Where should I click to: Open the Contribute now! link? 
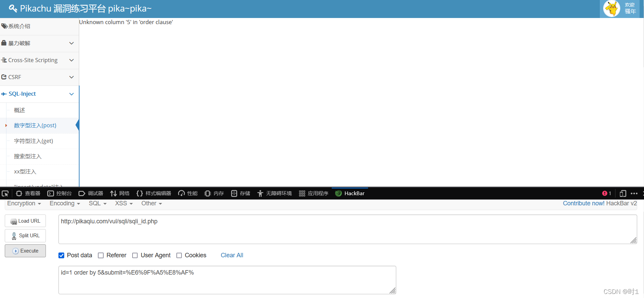tap(584, 203)
